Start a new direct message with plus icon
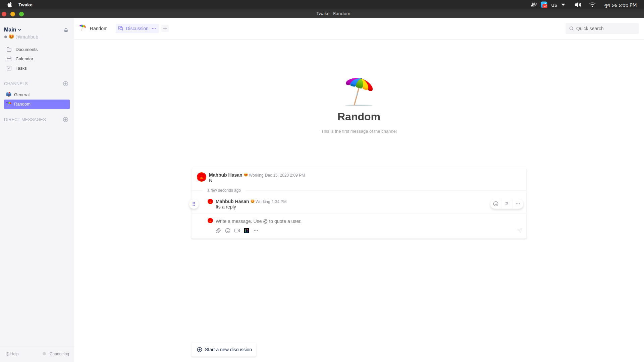644x362 pixels. coord(66,120)
